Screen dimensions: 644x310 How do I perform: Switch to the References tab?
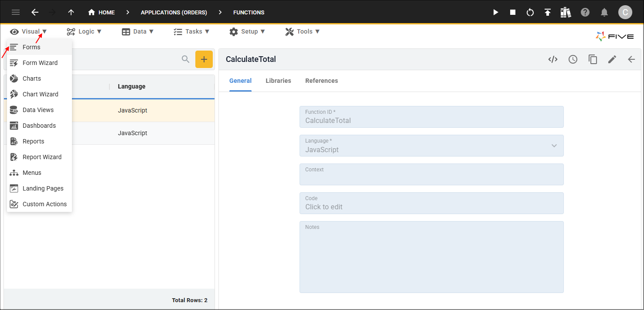[321, 81]
